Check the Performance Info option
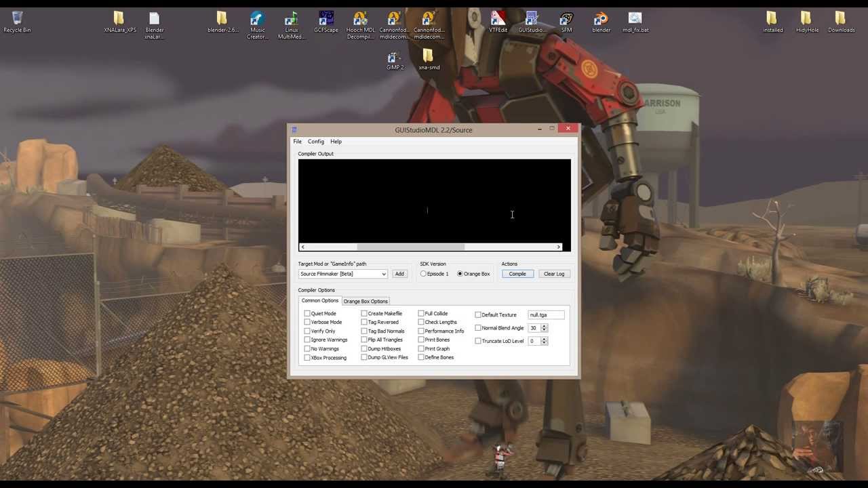Viewport: 868px width, 488px height. [421, 331]
